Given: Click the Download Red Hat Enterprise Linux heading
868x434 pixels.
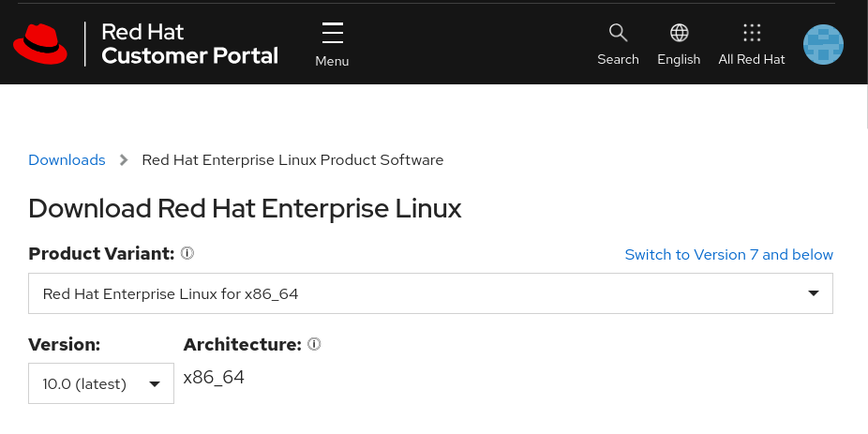Looking at the screenshot, I should pos(245,209).
